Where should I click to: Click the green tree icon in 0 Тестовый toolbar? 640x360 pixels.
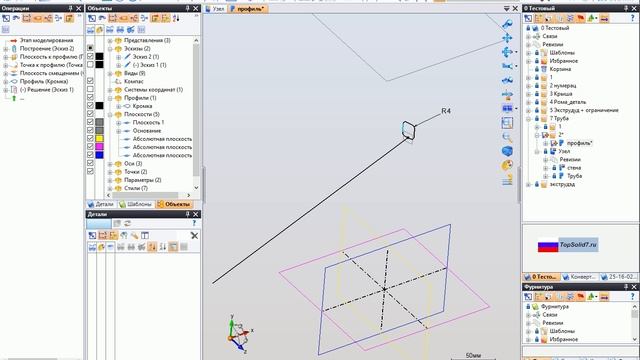pyautogui.click(x=591, y=18)
